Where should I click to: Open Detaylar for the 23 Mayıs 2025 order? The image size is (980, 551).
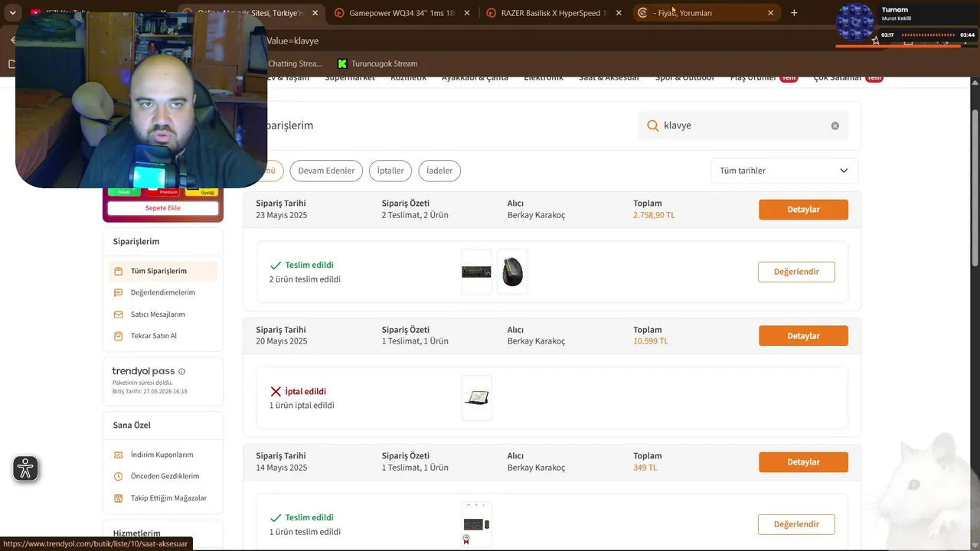[803, 210]
